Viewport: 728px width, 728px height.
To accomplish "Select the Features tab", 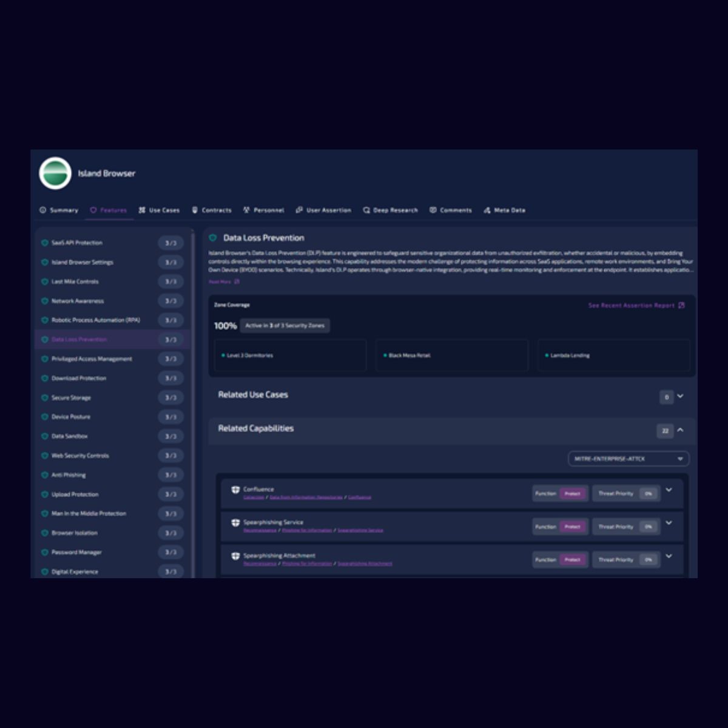I will pos(109,210).
